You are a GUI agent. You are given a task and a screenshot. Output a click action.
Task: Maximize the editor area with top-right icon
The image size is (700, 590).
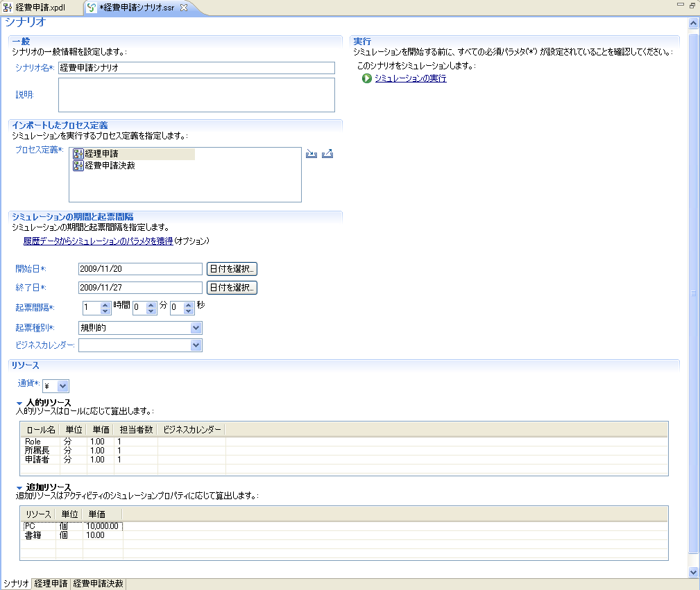692,6
